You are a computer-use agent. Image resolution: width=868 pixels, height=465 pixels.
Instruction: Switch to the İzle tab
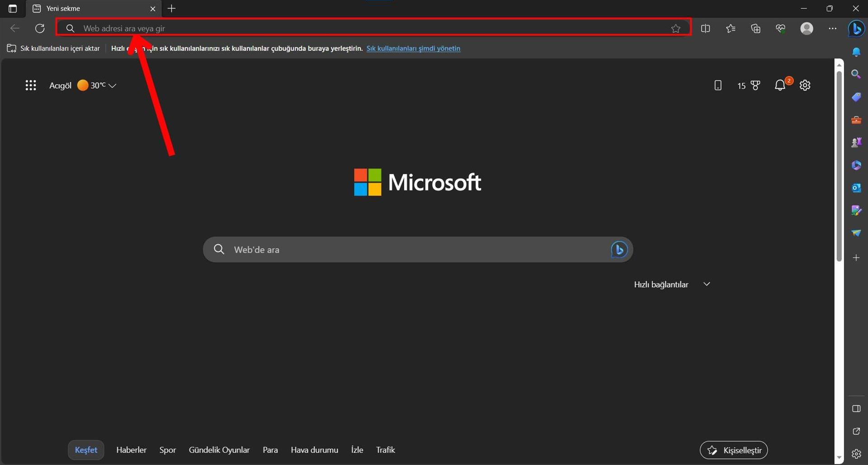coord(357,450)
